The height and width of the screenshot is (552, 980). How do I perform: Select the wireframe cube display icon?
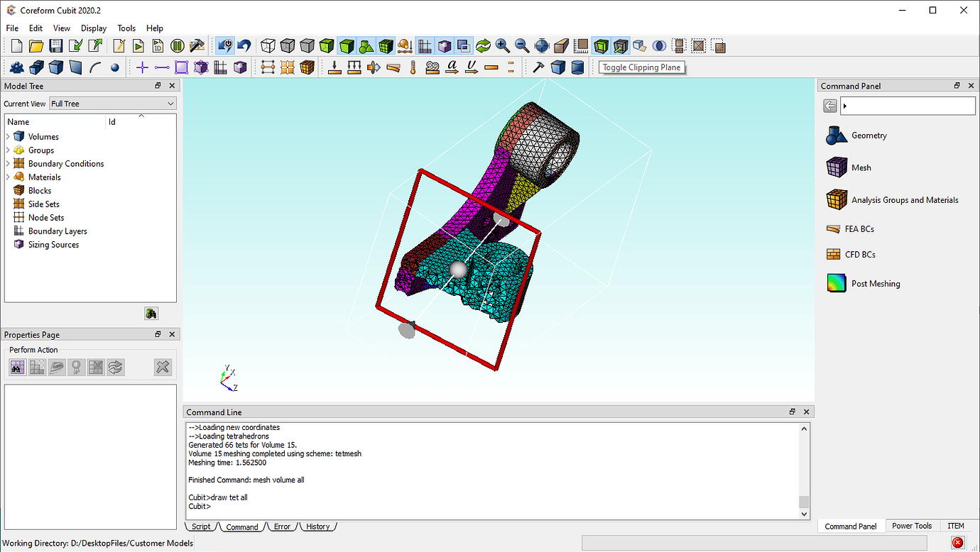tap(268, 46)
